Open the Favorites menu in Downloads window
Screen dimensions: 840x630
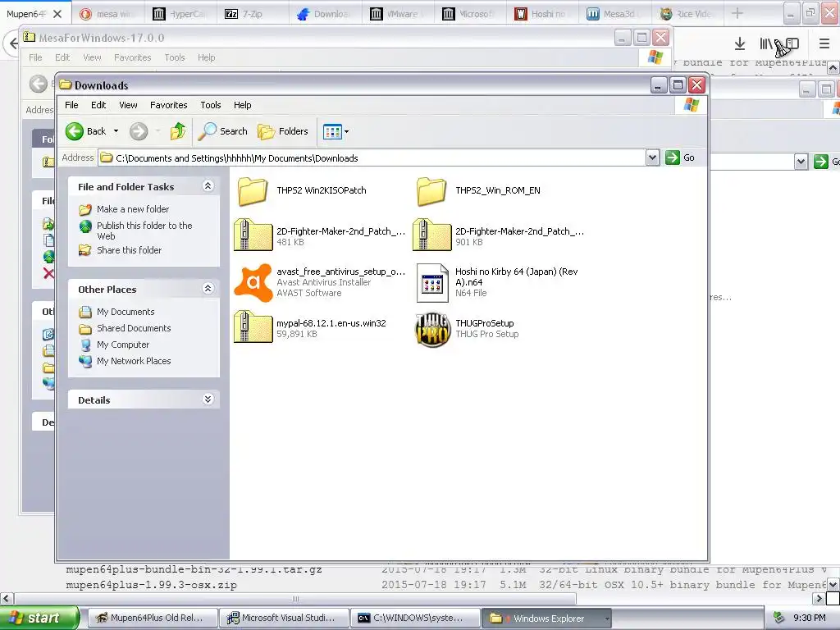tap(169, 105)
